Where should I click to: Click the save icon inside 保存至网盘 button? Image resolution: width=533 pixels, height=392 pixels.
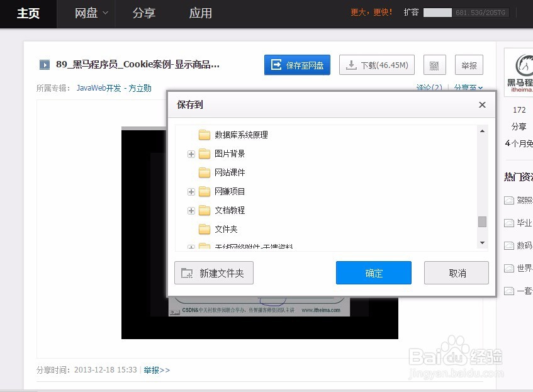(x=276, y=64)
